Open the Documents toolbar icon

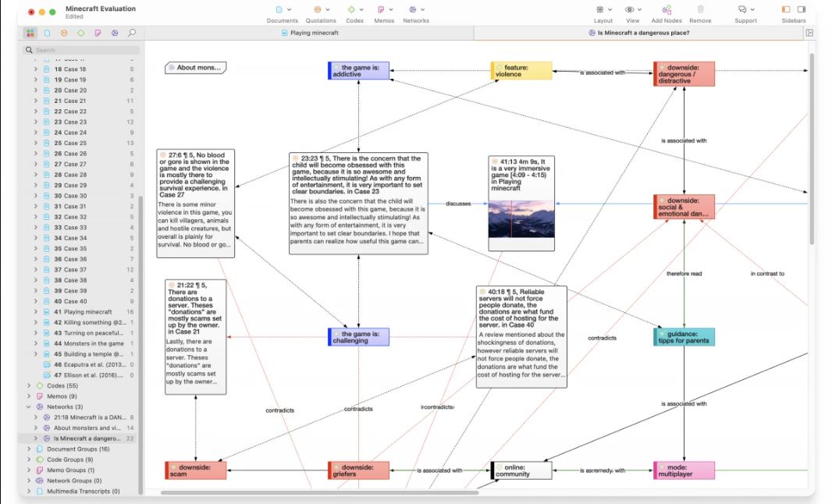[279, 9]
